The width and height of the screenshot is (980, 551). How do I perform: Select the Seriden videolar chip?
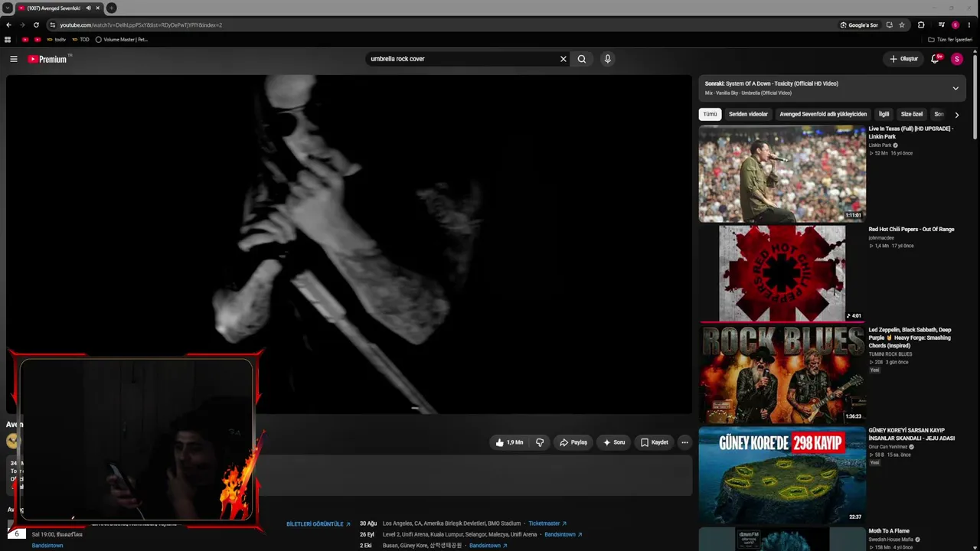pyautogui.click(x=748, y=114)
